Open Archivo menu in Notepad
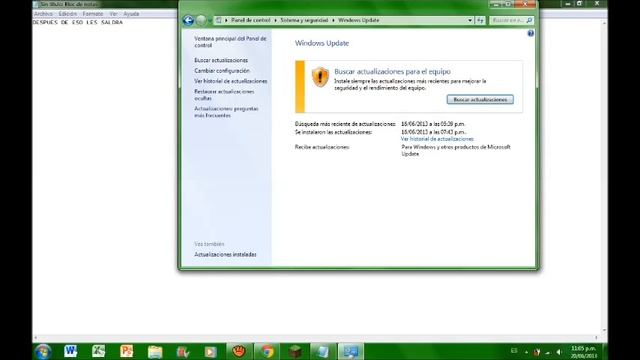The image size is (640, 360). tap(43, 14)
